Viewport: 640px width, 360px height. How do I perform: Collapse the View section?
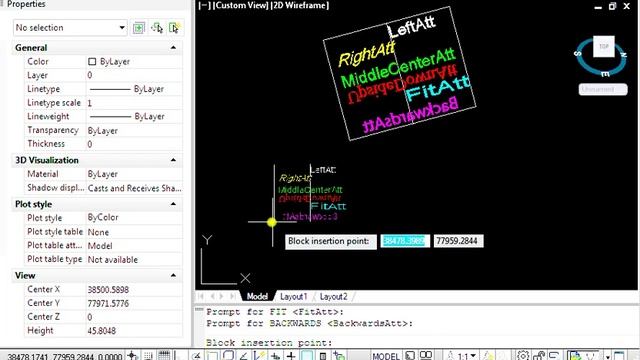pyautogui.click(x=173, y=276)
